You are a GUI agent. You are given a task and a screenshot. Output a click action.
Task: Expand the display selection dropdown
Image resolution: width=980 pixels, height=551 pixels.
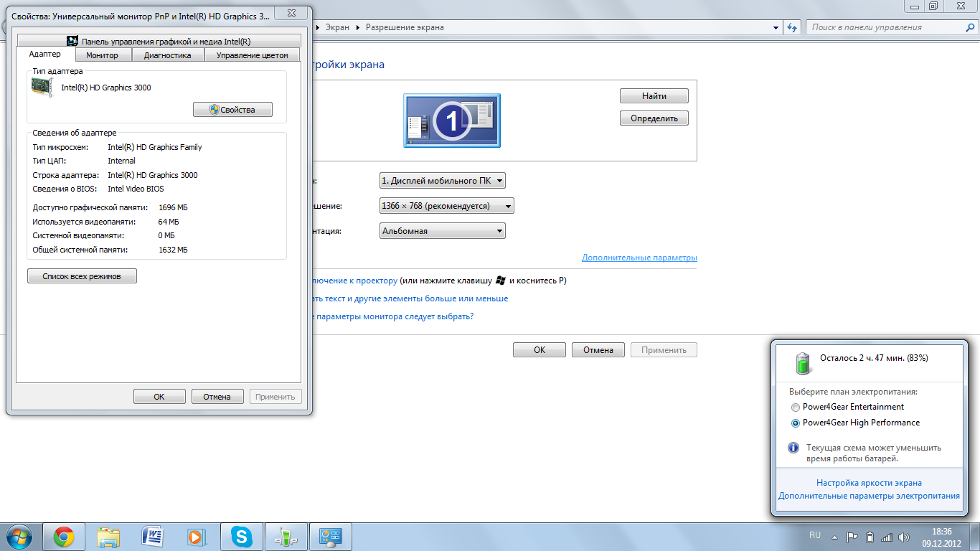point(442,181)
